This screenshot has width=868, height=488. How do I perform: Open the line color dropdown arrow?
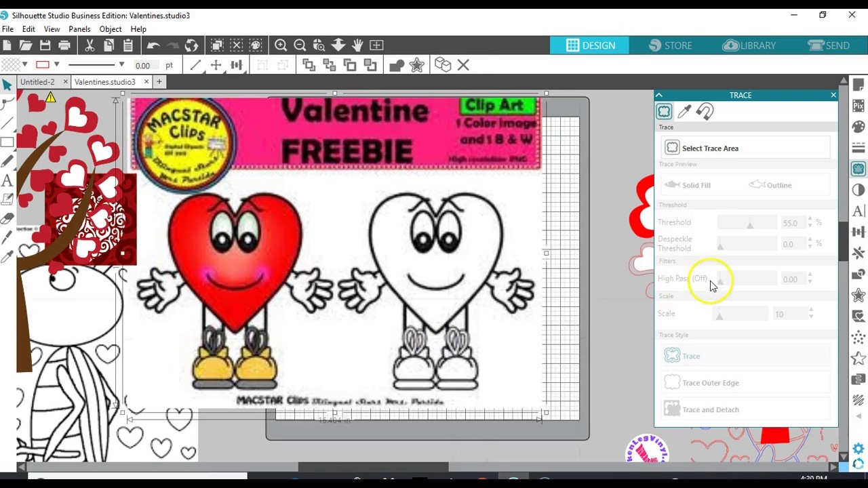(56, 65)
